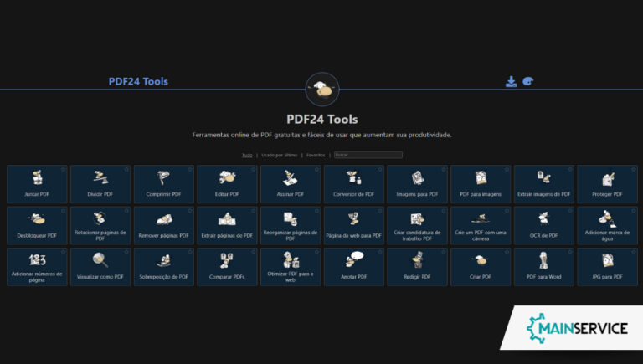The height and width of the screenshot is (364, 643).
Task: Open Crie um PDF com uma câmera
Action: click(481, 225)
